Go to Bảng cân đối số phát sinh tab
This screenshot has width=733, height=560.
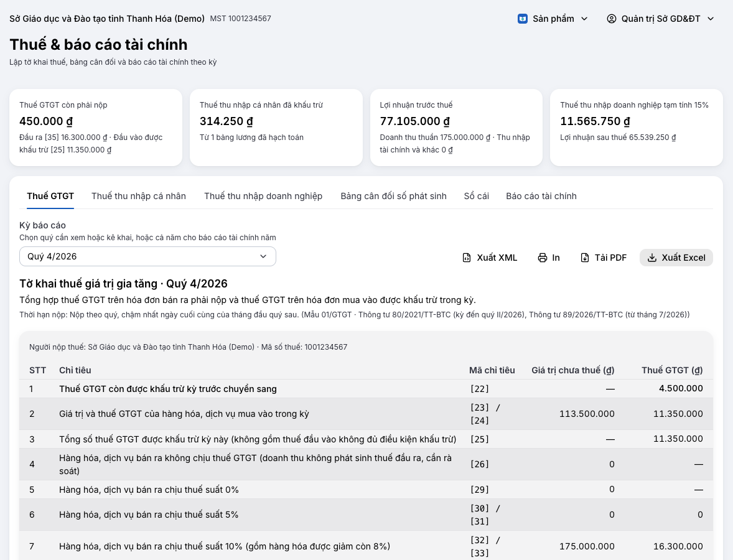tap(394, 197)
